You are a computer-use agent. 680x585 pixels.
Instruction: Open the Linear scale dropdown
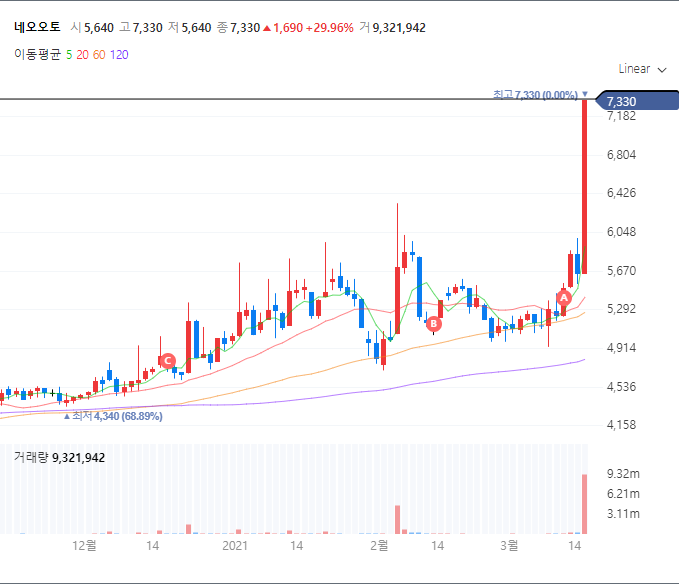point(642,69)
